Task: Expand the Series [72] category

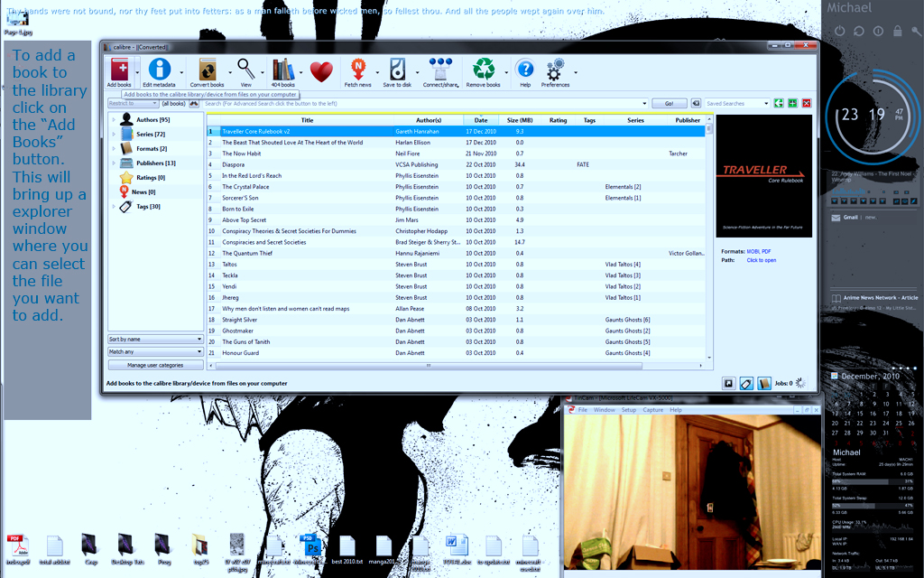Action: [113, 134]
